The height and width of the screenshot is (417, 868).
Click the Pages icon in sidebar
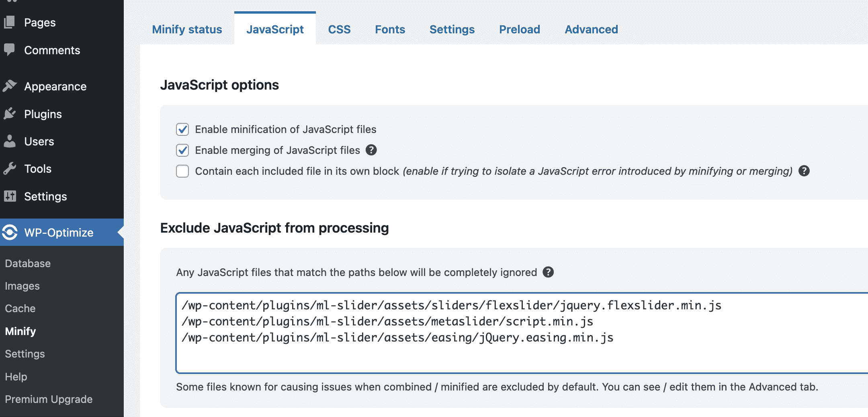10,22
